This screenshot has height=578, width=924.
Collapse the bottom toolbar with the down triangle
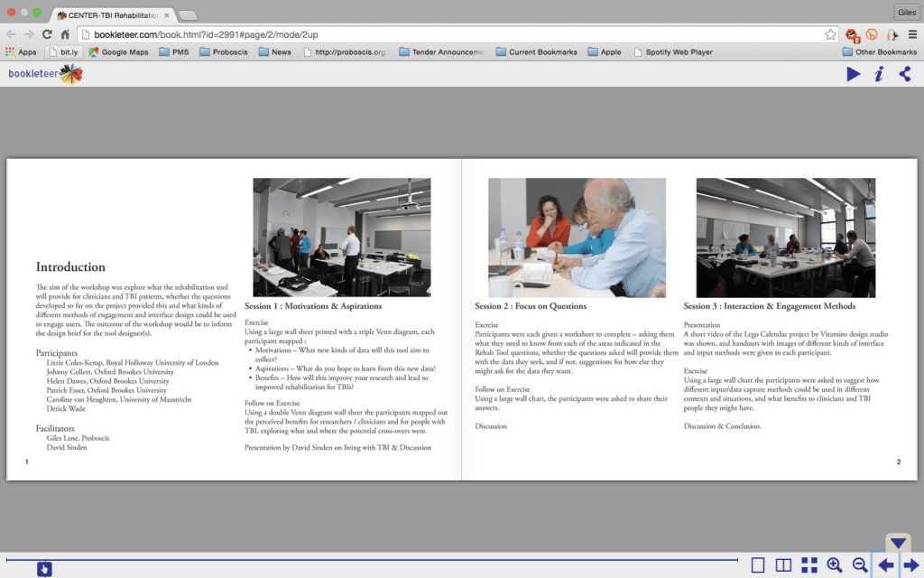coord(897,543)
